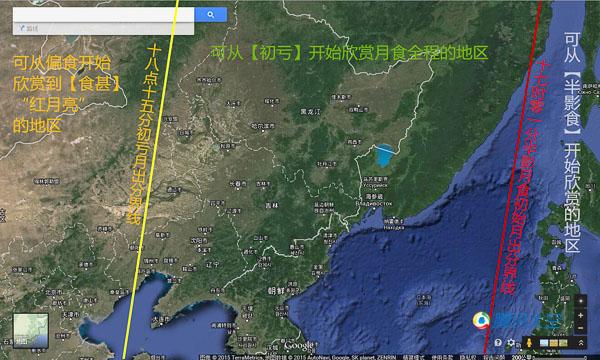Click the Google logo at the bottom
Screen dimensions: 600x360
click(x=299, y=345)
